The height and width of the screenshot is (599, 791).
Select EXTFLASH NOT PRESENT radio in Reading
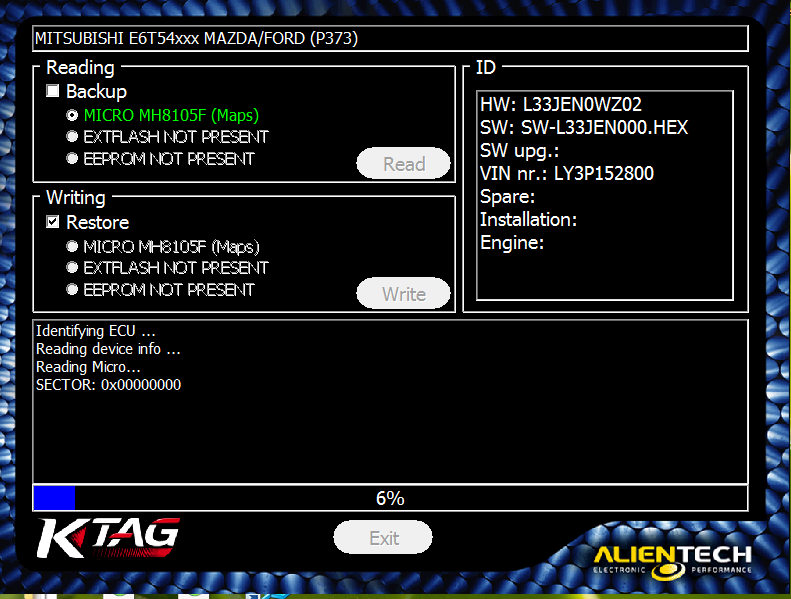coord(72,136)
